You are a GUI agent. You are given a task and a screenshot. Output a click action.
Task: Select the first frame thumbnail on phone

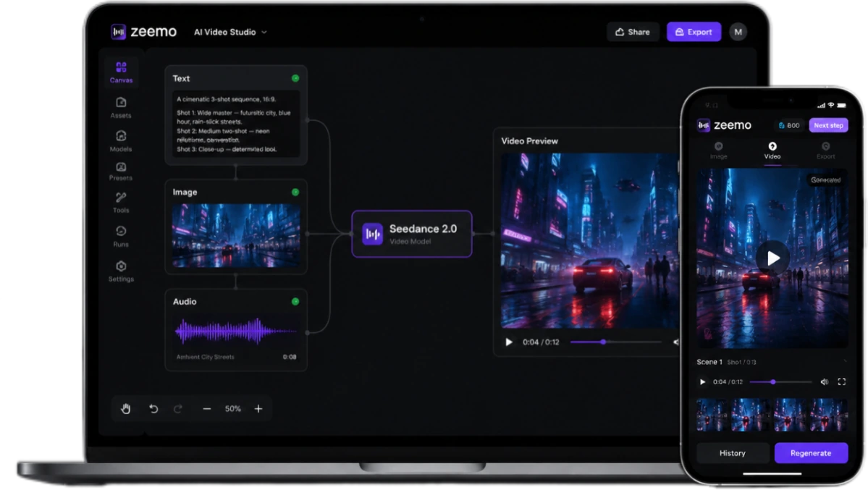[713, 415]
